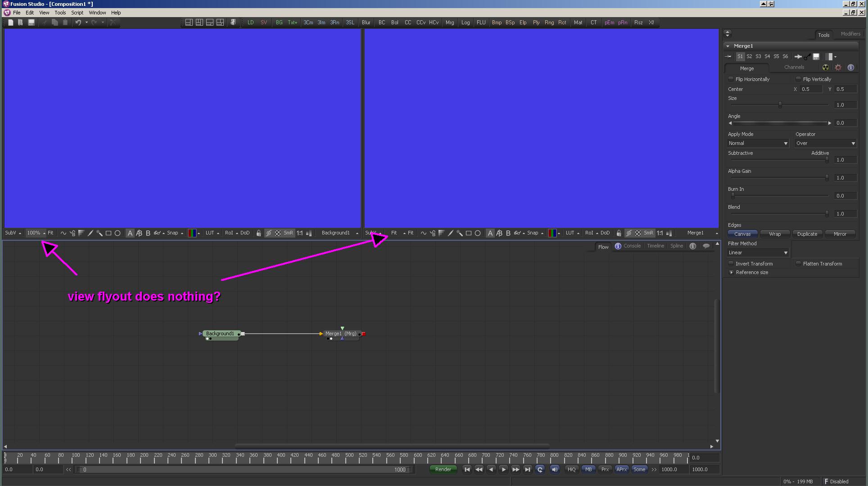868x486 pixels.
Task: Expand the Reference size section
Action: pos(732,272)
